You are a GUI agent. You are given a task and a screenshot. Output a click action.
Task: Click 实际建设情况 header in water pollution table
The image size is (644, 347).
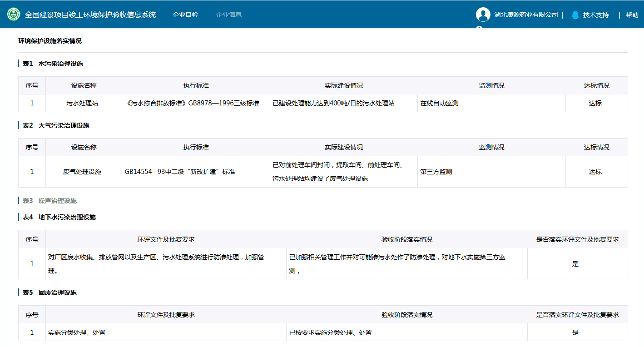coord(344,85)
